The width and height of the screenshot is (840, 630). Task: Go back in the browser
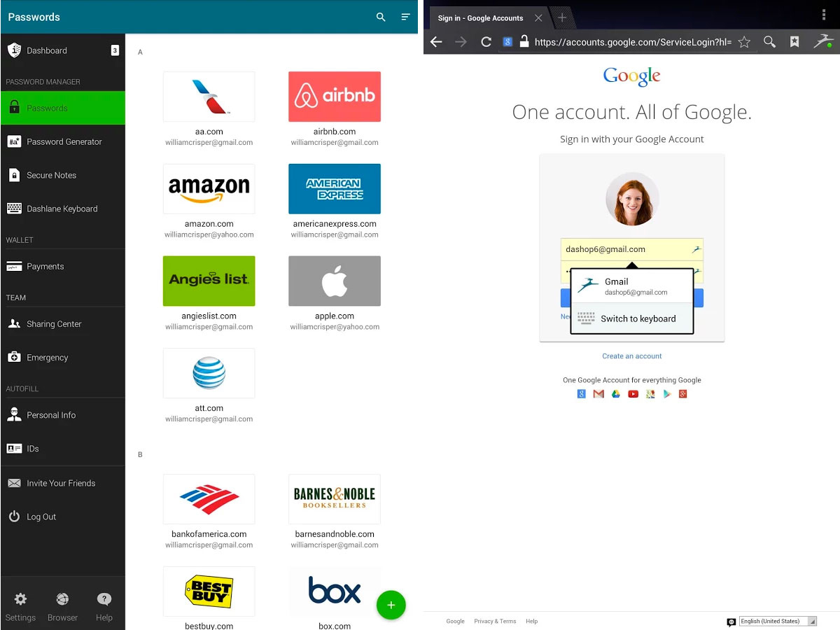436,42
